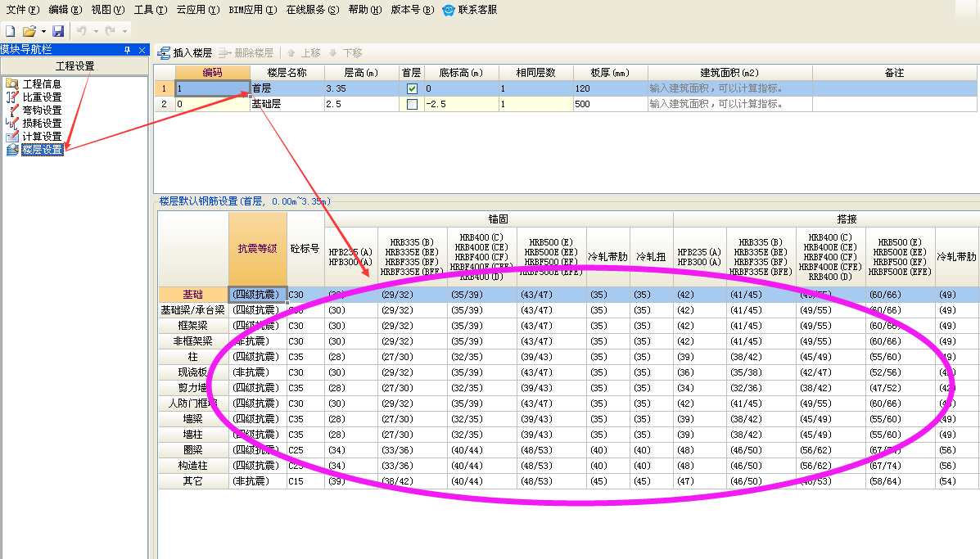The width and height of the screenshot is (980, 559).
Task: Open 砼标号 C25 cell for 圈梁 row
Action: tap(305, 449)
